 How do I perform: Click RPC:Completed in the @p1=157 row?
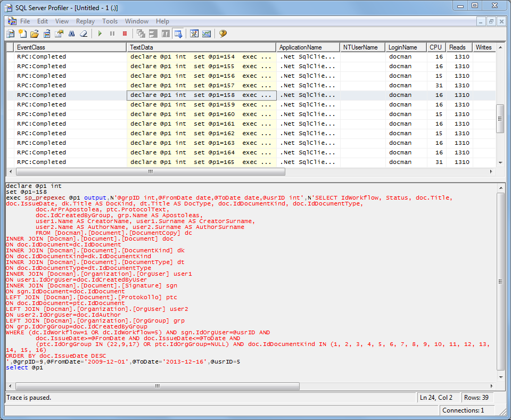click(42, 85)
